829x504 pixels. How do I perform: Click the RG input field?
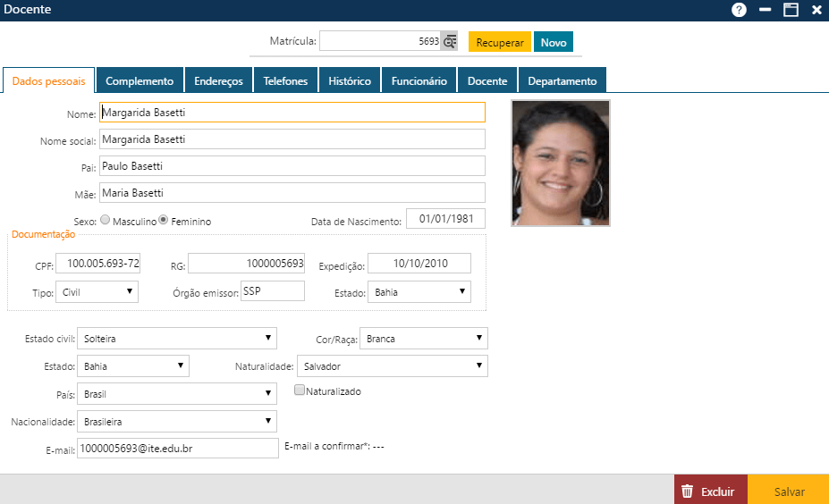coord(246,263)
